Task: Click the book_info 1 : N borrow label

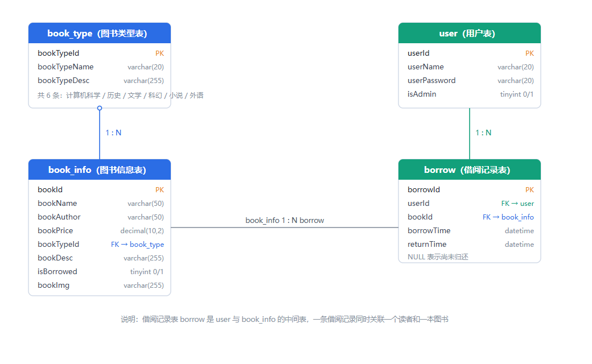Action: 285,220
